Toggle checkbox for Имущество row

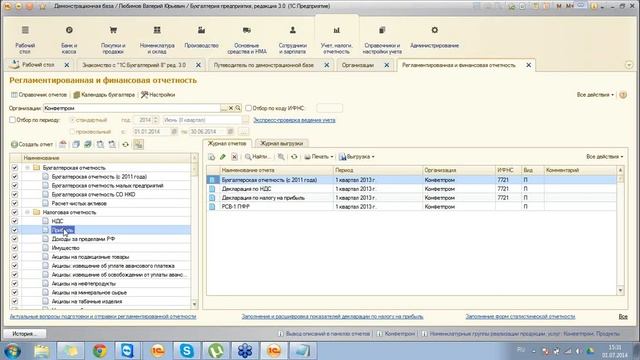tap(15, 248)
